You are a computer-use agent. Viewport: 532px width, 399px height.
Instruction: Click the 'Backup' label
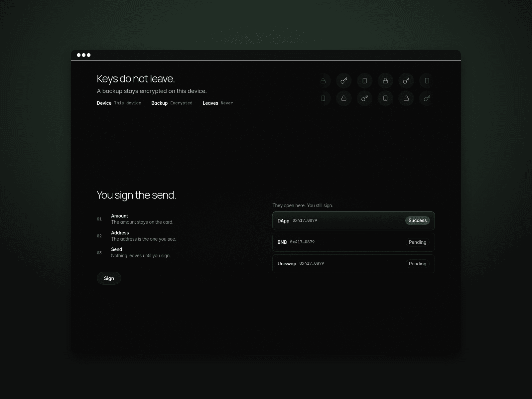159,103
